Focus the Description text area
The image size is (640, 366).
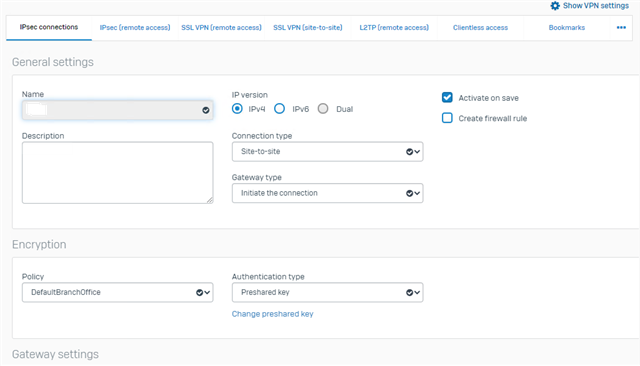pyautogui.click(x=118, y=173)
